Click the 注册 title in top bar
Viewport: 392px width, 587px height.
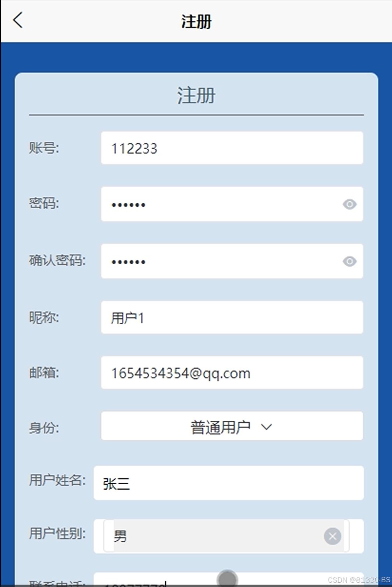point(196,21)
